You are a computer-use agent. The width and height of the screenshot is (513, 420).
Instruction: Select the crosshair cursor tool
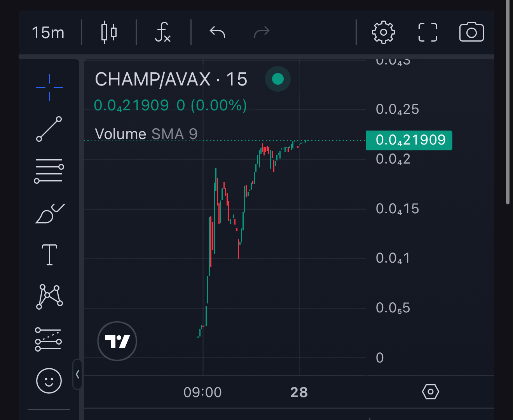click(x=49, y=88)
